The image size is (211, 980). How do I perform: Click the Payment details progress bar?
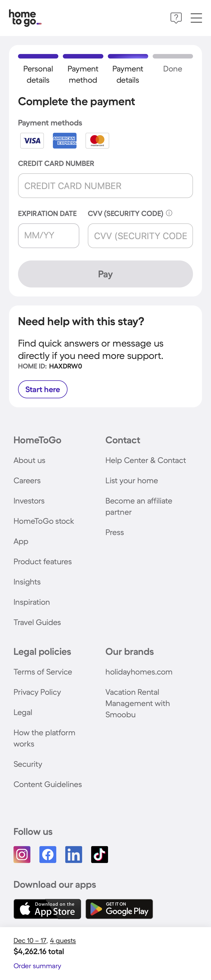[x=128, y=56]
